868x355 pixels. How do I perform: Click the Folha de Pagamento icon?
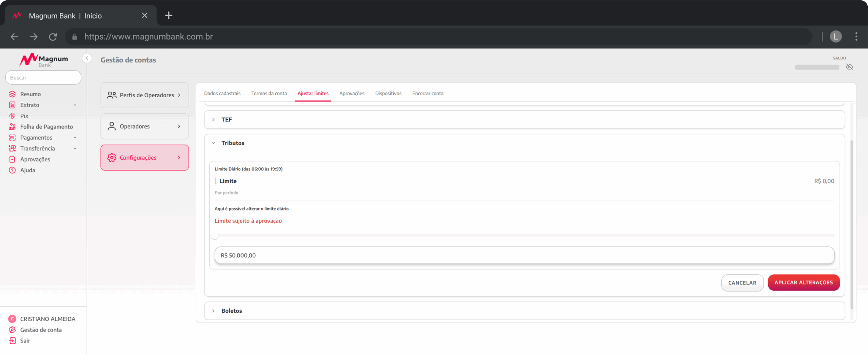(x=12, y=126)
